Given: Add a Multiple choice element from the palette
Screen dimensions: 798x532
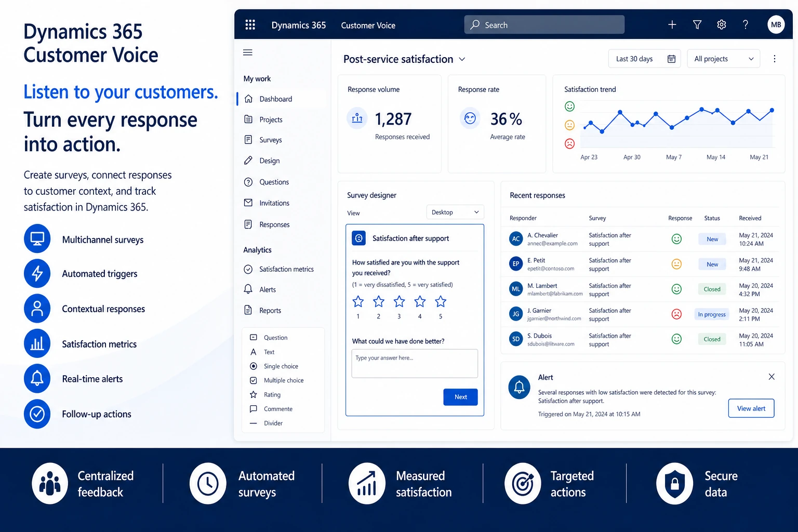Looking at the screenshot, I should (283, 380).
